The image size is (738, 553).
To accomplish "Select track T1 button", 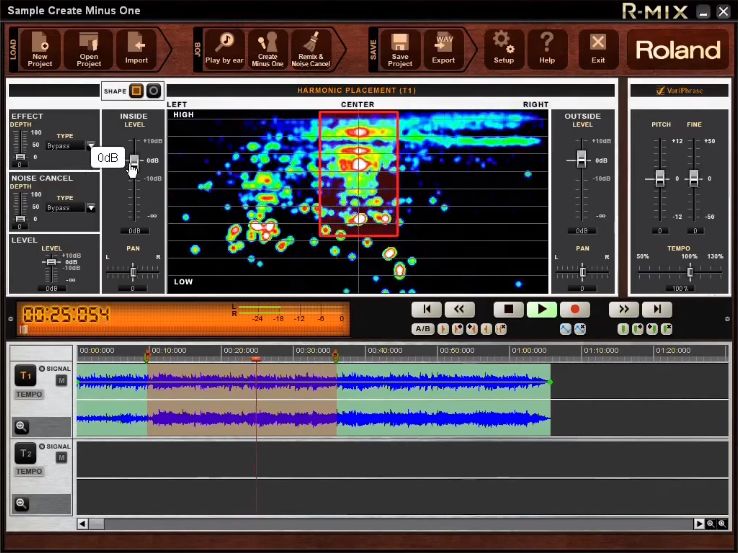I will 25,376.
